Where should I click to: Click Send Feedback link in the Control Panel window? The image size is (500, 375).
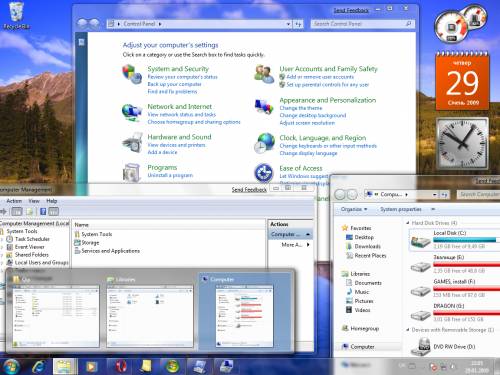[351, 10]
